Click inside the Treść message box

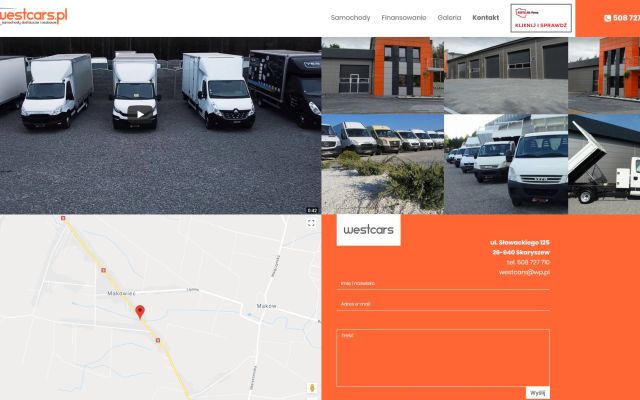coord(443,358)
